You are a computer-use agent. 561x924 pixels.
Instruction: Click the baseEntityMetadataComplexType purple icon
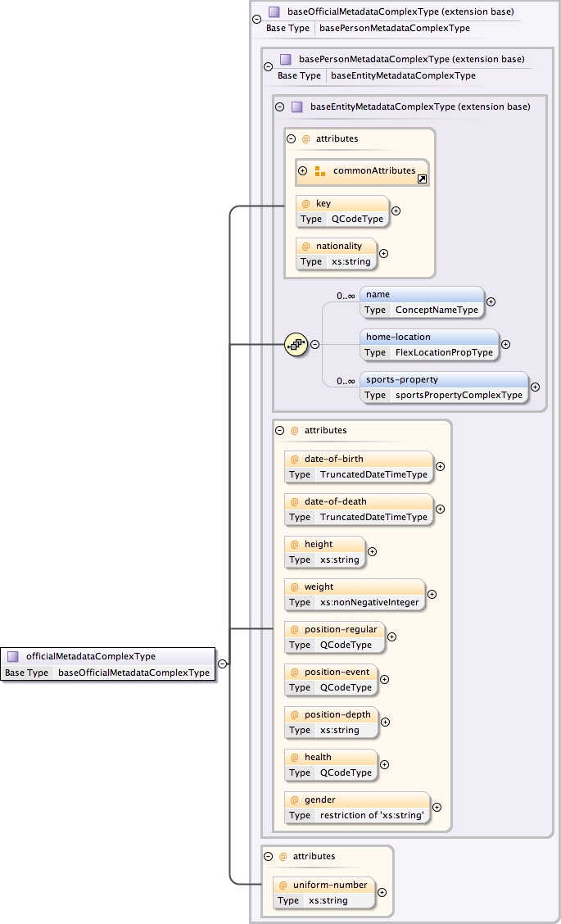pos(296,106)
